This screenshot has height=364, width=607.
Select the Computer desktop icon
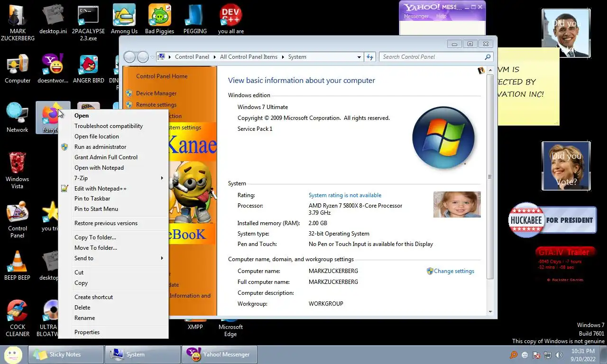(x=18, y=69)
